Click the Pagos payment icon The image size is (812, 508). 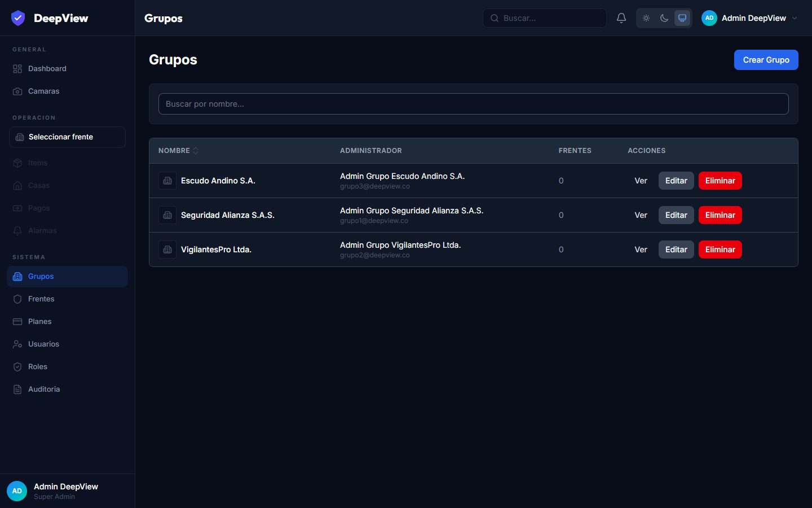(x=17, y=208)
